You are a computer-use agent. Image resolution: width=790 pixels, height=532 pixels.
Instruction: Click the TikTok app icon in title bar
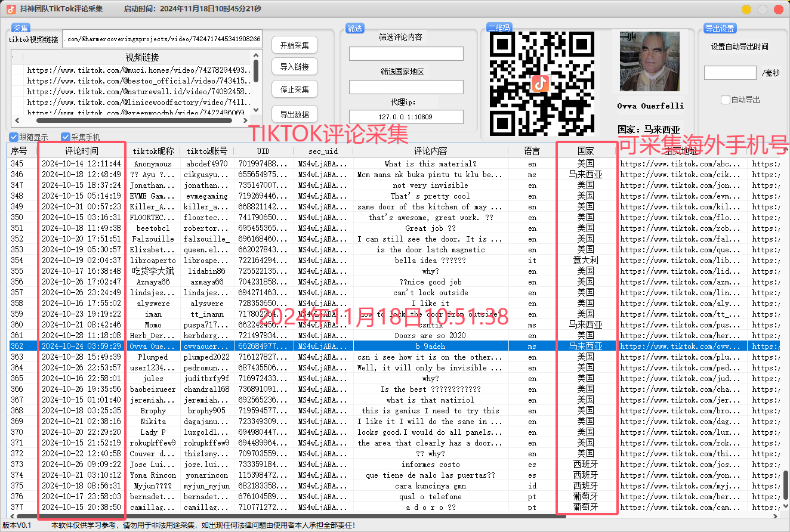point(11,9)
